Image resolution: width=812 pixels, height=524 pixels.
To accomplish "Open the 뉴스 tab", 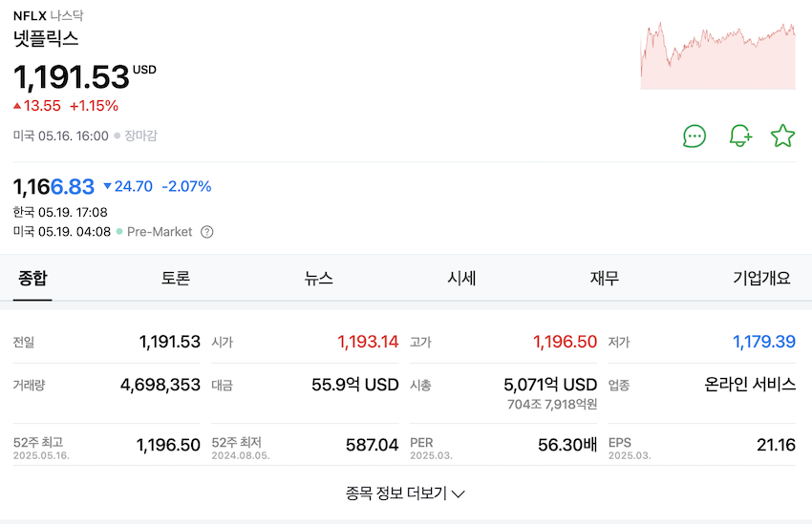I will [x=318, y=278].
